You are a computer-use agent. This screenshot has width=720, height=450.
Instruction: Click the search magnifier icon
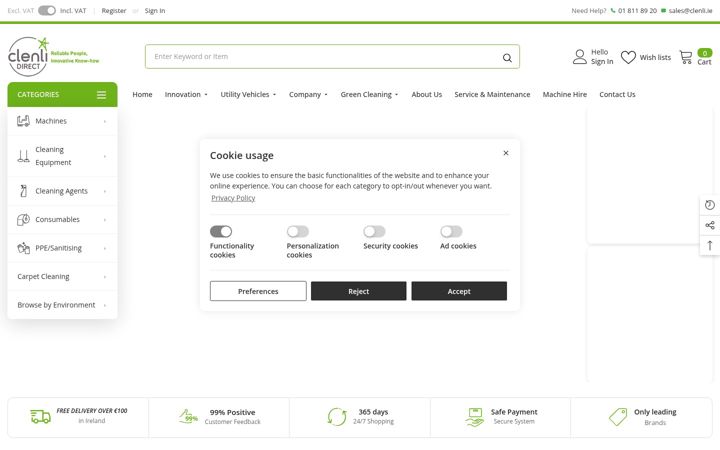coord(507,57)
